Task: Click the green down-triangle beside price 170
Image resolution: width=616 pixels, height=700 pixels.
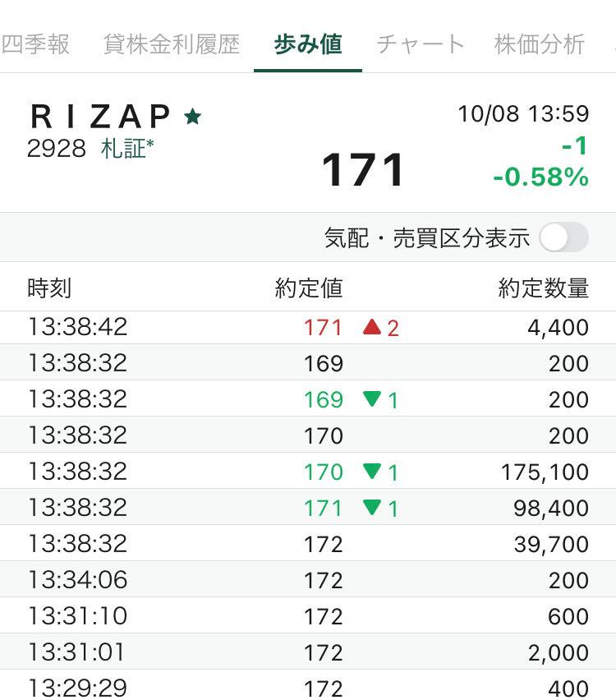Action: pos(372,471)
